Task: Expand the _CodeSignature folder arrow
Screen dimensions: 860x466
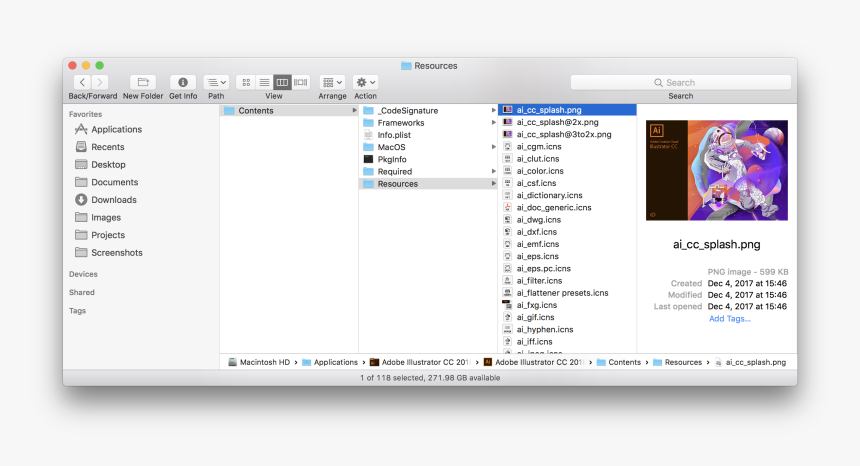Action: pyautogui.click(x=494, y=110)
